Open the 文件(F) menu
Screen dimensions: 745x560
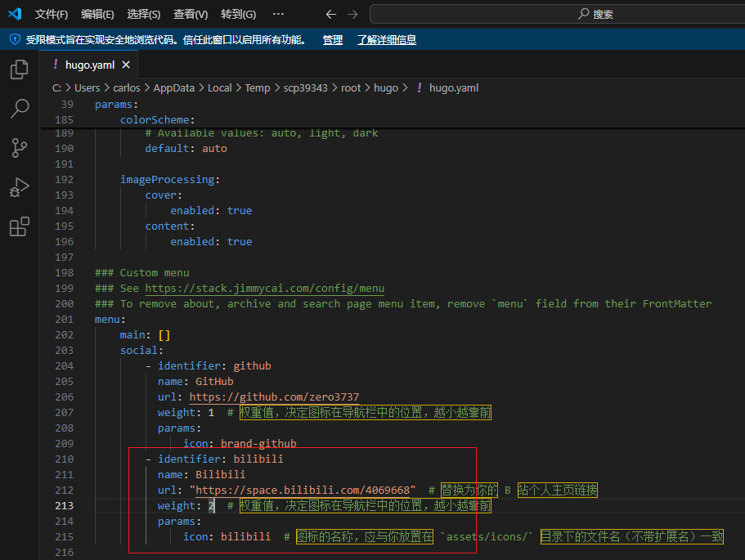(52, 14)
